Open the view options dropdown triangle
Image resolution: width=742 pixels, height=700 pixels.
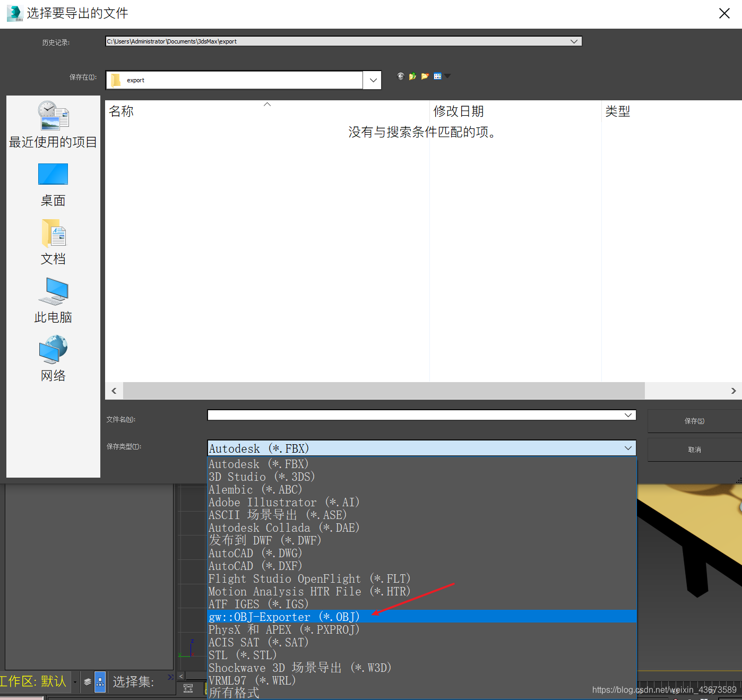[447, 76]
